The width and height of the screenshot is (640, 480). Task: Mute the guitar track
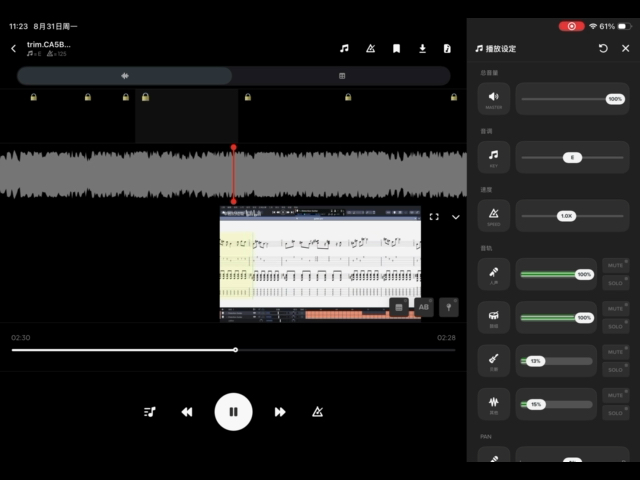[x=616, y=352]
